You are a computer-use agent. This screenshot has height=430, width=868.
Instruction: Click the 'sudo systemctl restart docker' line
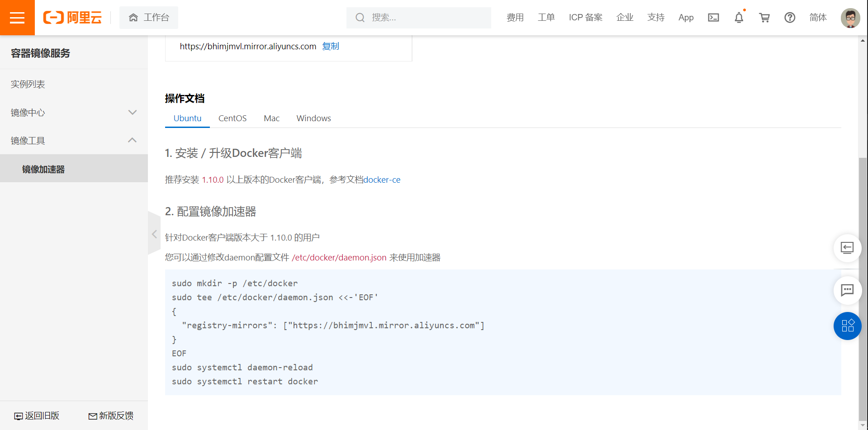click(x=245, y=381)
